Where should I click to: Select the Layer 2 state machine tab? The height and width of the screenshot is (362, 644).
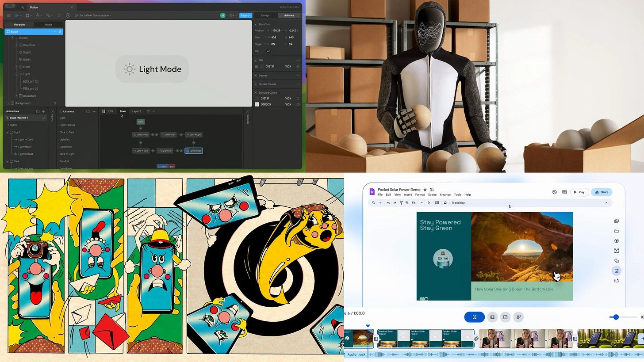coord(137,111)
